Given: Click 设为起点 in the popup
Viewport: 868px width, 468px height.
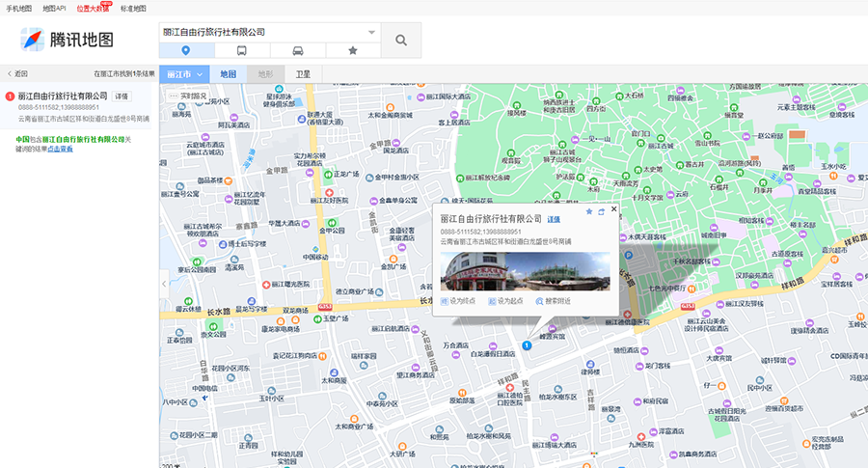Looking at the screenshot, I should (506, 301).
